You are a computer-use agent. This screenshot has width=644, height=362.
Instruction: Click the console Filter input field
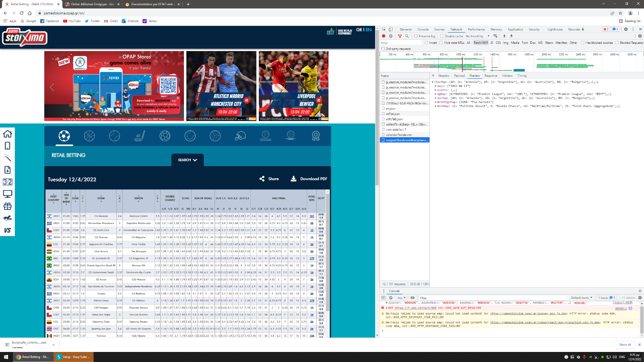click(493, 298)
